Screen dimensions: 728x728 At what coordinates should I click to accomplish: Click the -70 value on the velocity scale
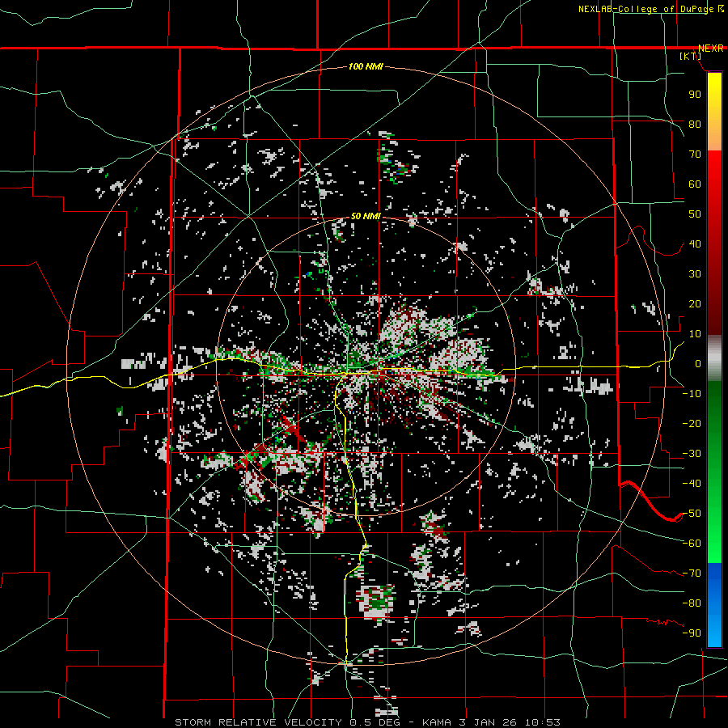click(x=692, y=574)
